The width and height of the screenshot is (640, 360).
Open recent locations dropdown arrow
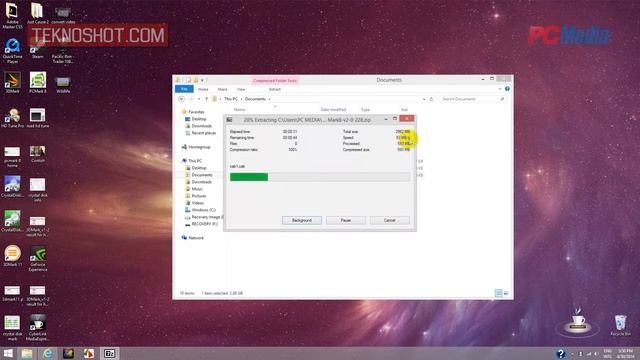[x=199, y=99]
